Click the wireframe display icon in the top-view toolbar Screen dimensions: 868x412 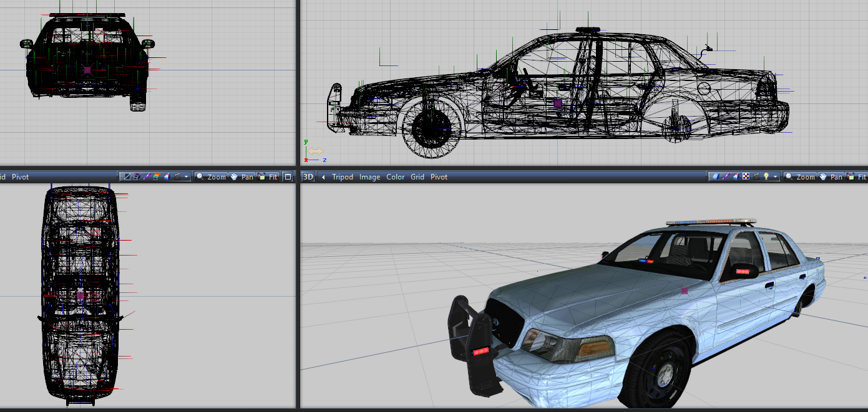127,177
